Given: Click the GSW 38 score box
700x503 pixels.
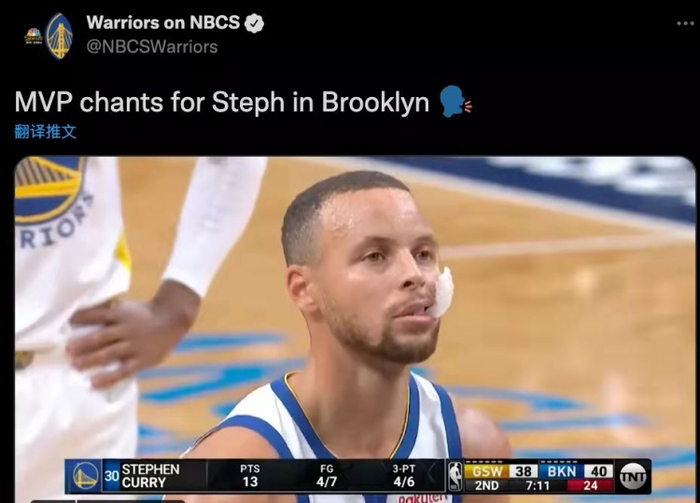Looking at the screenshot, I should pyautogui.click(x=500, y=471).
